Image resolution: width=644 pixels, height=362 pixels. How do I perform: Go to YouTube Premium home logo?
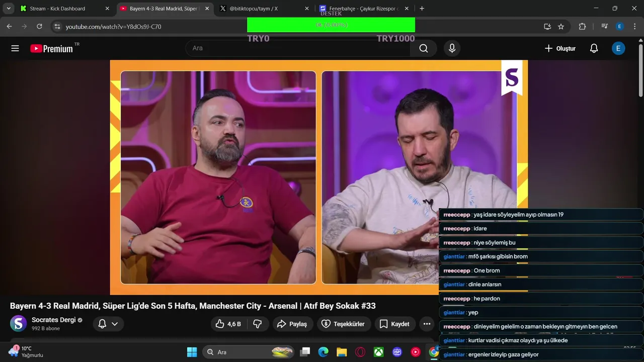tap(51, 48)
